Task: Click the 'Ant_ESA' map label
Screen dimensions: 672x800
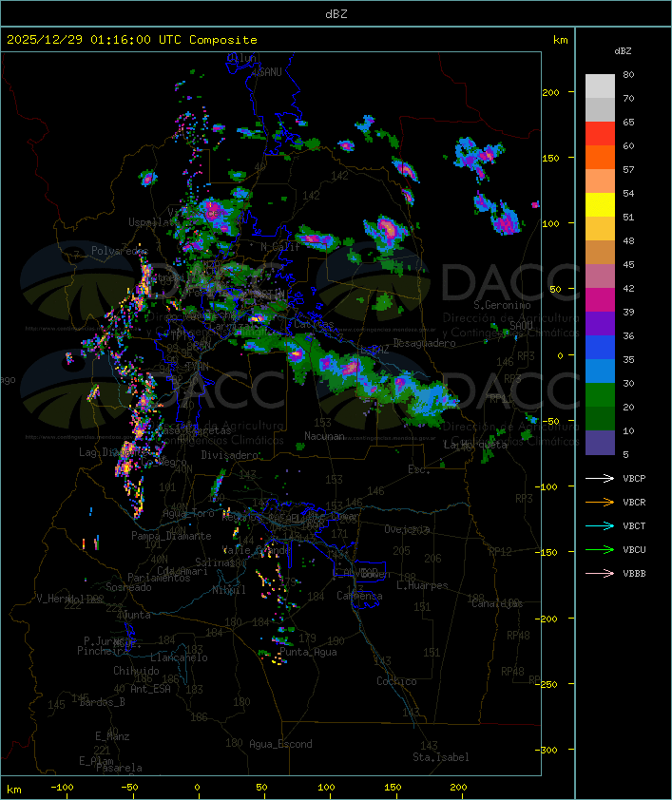Action: [150, 689]
